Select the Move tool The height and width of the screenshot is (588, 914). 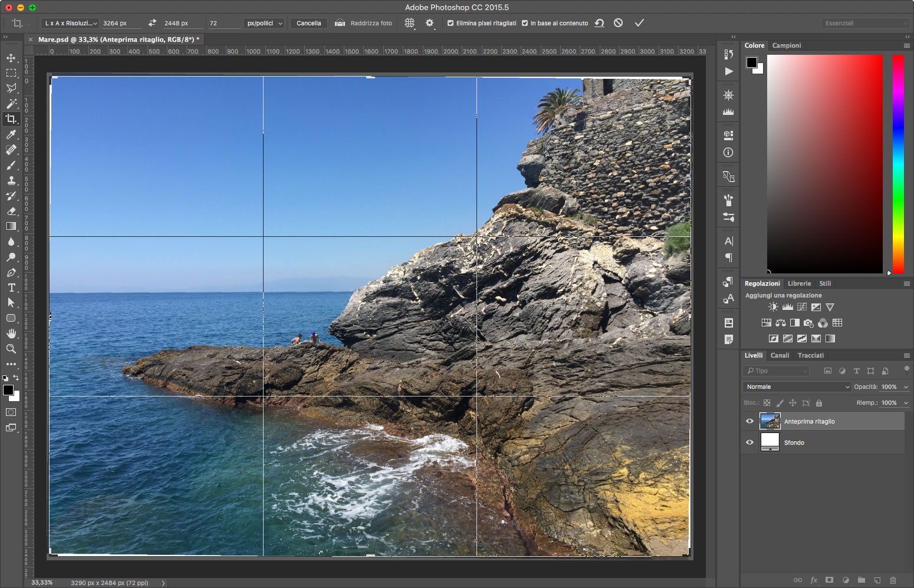tap(11, 58)
